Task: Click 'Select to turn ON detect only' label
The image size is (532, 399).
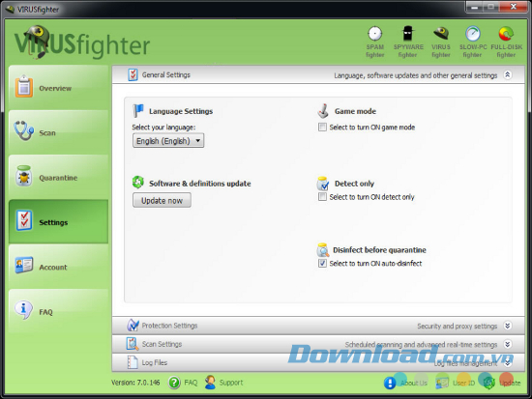Action: pos(371,197)
